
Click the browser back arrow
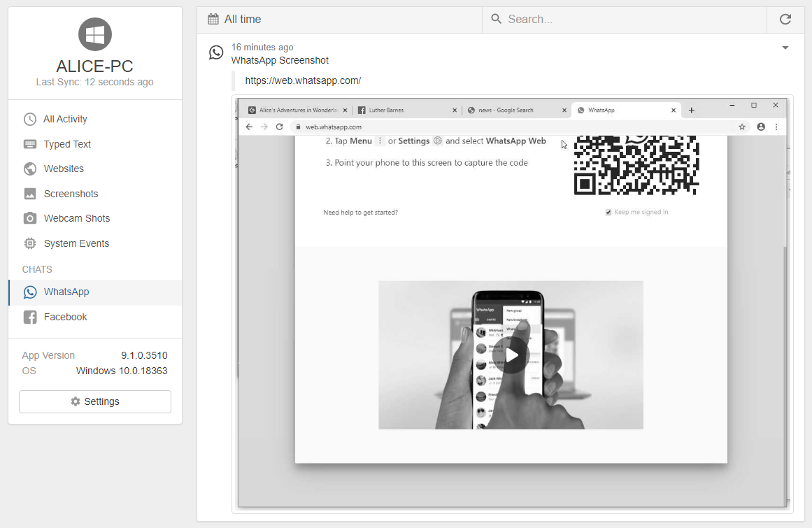[249, 127]
